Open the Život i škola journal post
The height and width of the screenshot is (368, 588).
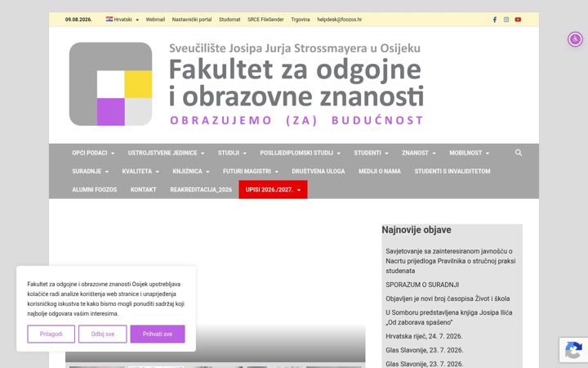pos(448,298)
